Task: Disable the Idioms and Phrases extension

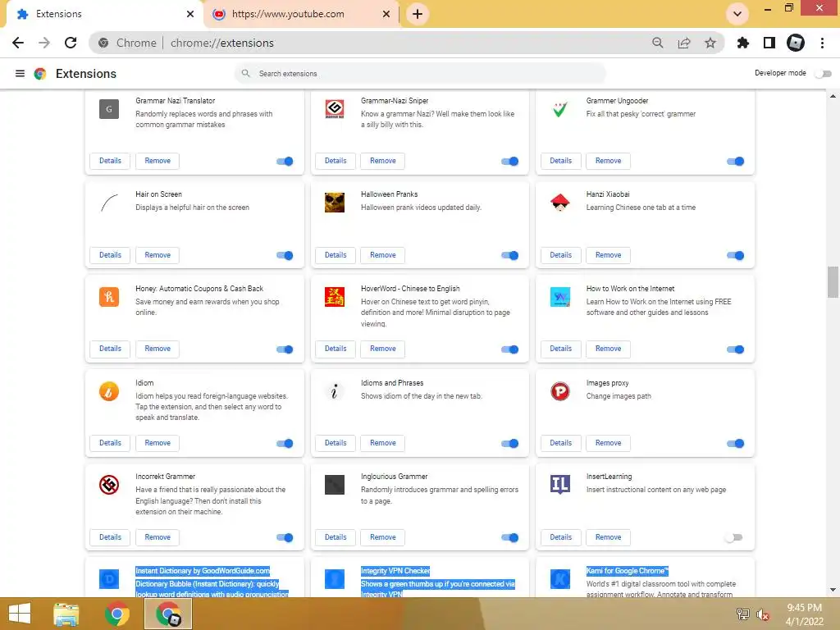Action: (x=510, y=444)
